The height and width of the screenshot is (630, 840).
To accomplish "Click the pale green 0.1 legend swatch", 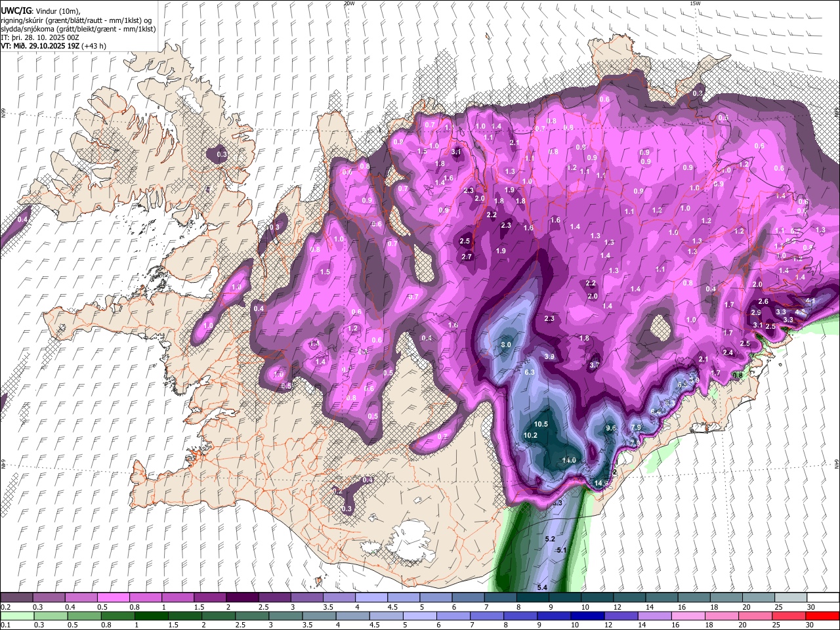I will (x=16, y=616).
